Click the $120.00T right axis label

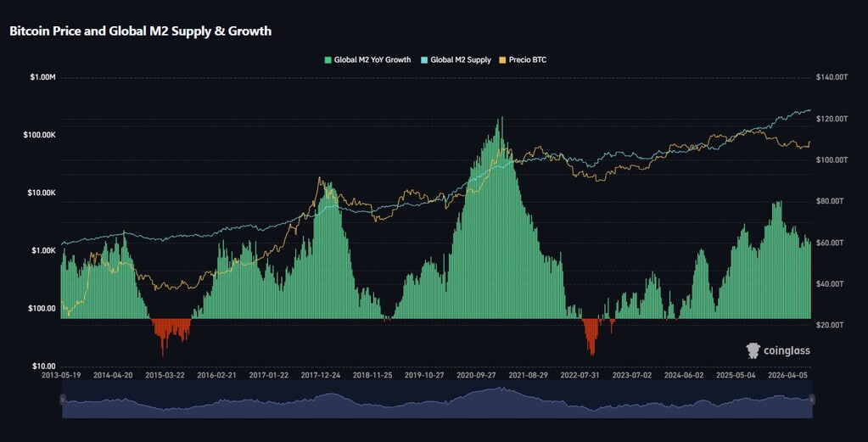(x=832, y=119)
